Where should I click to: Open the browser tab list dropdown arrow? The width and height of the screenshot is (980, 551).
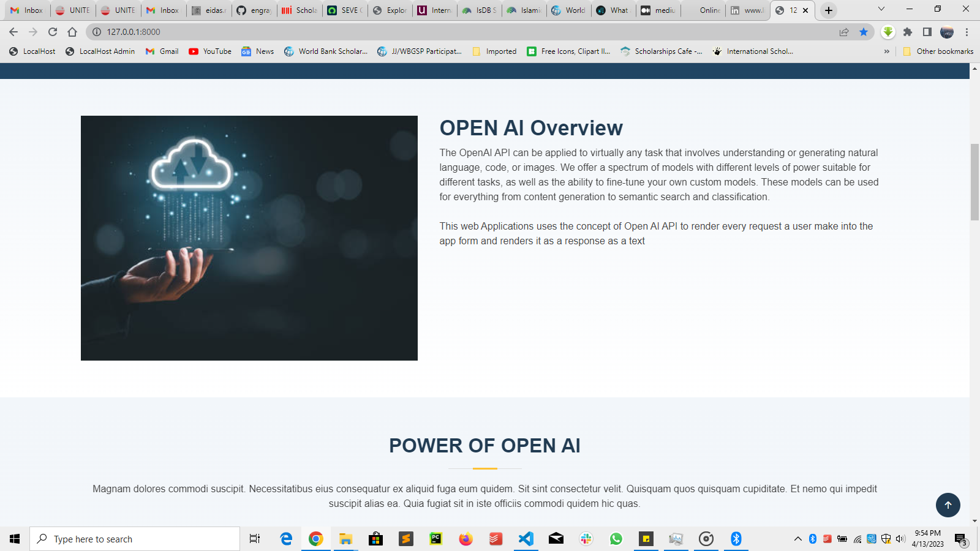tap(881, 9)
